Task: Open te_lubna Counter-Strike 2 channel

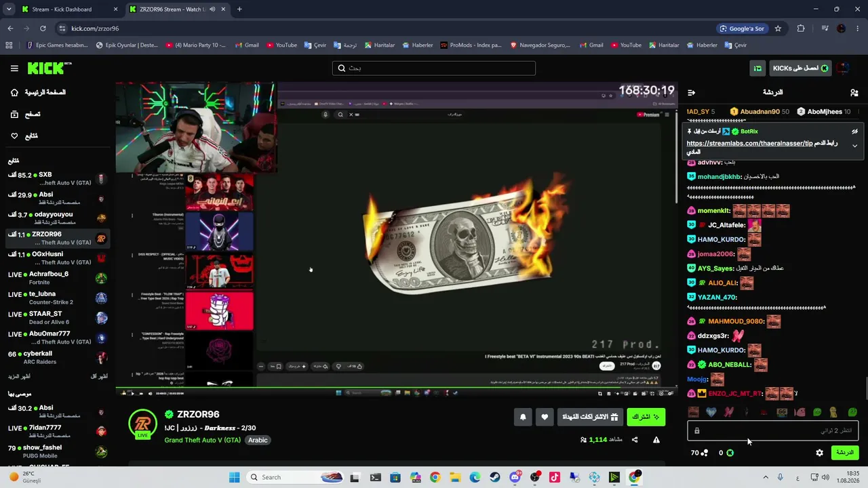Action: point(58,298)
